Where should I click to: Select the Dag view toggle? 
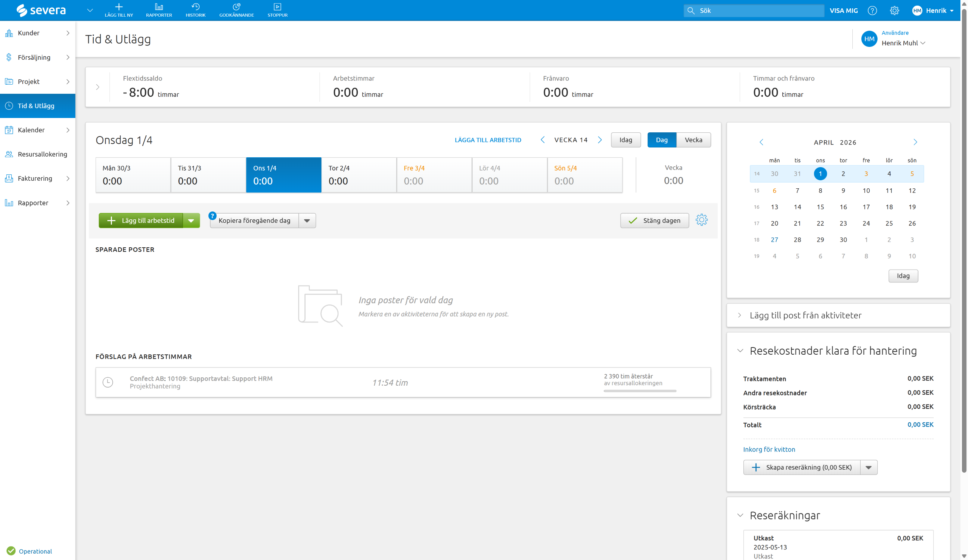pos(661,140)
